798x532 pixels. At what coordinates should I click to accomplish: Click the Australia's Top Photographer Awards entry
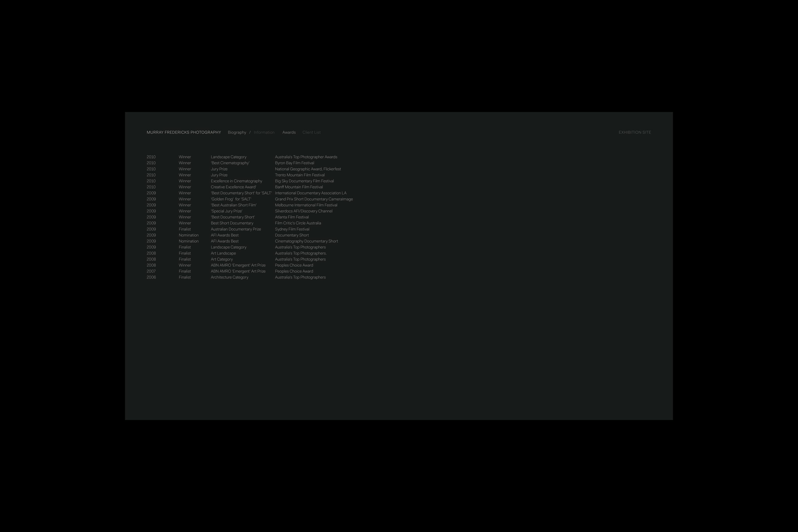pos(306,157)
